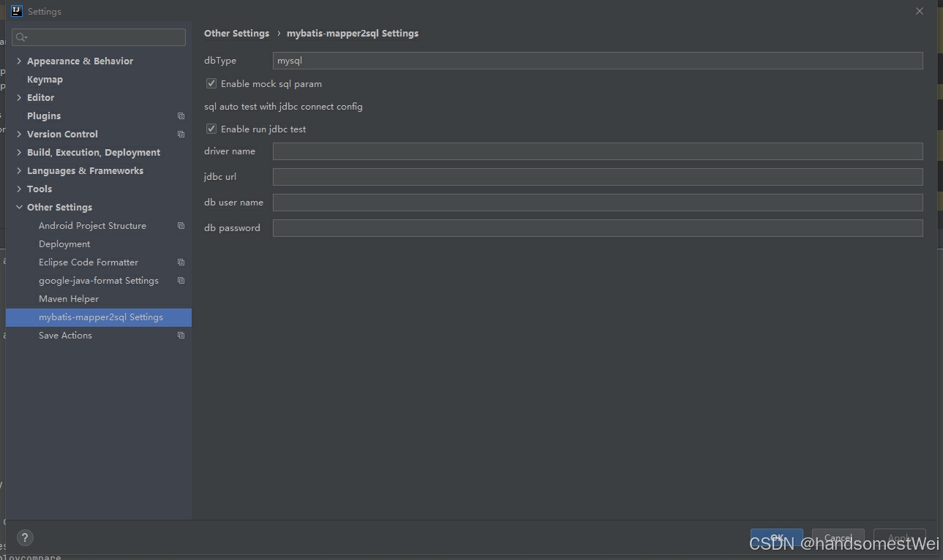Viewport: 943px width, 560px height.
Task: Open the Help question mark icon
Action: pyautogui.click(x=25, y=537)
